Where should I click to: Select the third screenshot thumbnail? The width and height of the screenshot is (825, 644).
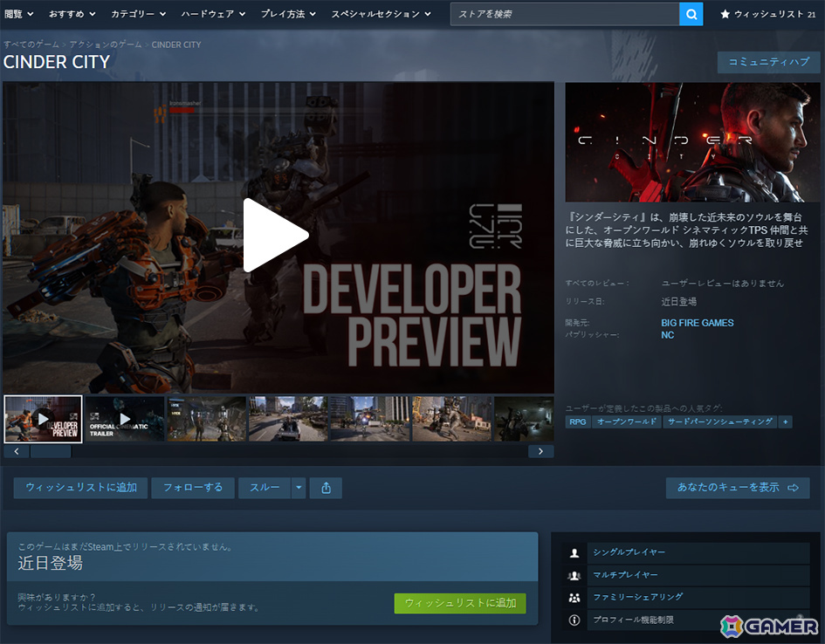pyautogui.click(x=206, y=419)
